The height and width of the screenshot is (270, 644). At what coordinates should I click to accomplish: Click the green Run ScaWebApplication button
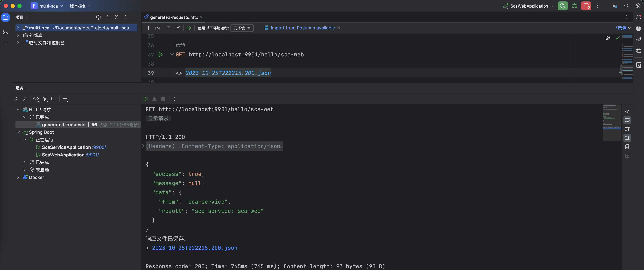pyautogui.click(x=563, y=6)
